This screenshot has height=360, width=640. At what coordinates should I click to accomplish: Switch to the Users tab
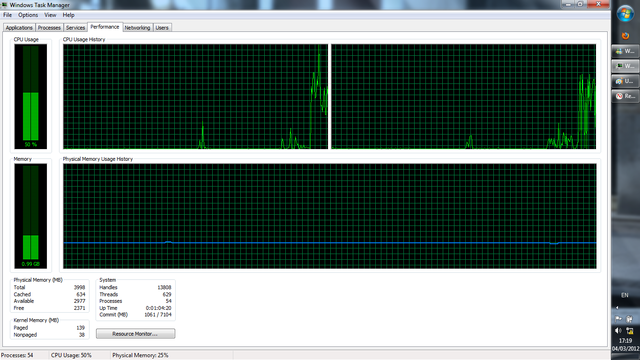pos(162,28)
